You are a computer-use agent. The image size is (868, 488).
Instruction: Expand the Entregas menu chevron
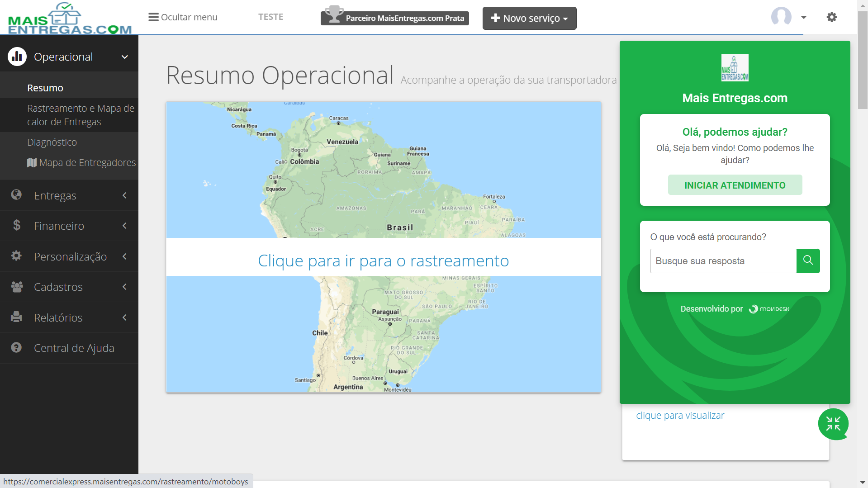click(x=124, y=195)
